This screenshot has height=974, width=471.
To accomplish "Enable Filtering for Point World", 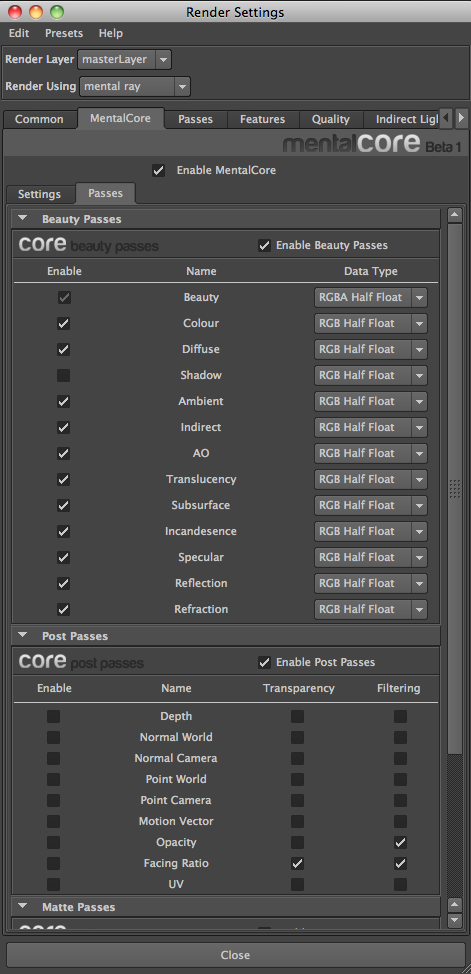I will tap(400, 779).
